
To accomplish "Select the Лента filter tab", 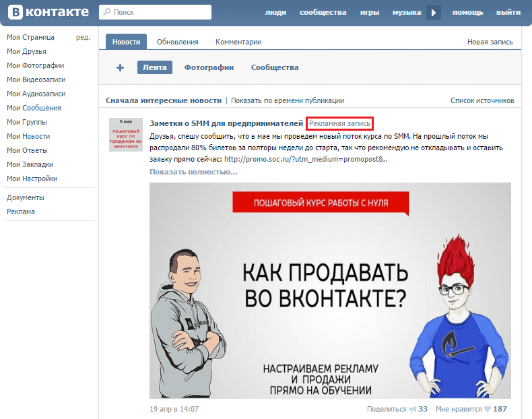I will point(155,67).
